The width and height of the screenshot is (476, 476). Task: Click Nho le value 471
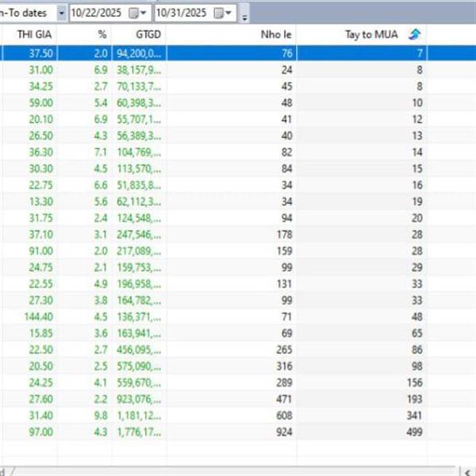click(285, 399)
